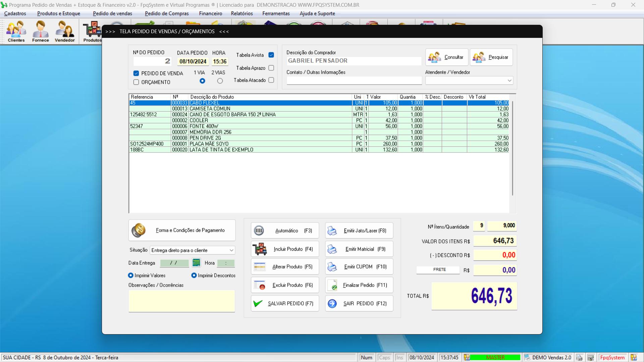Enable the Tabela Aprazo checkbox
This screenshot has width=644, height=362.
271,68
